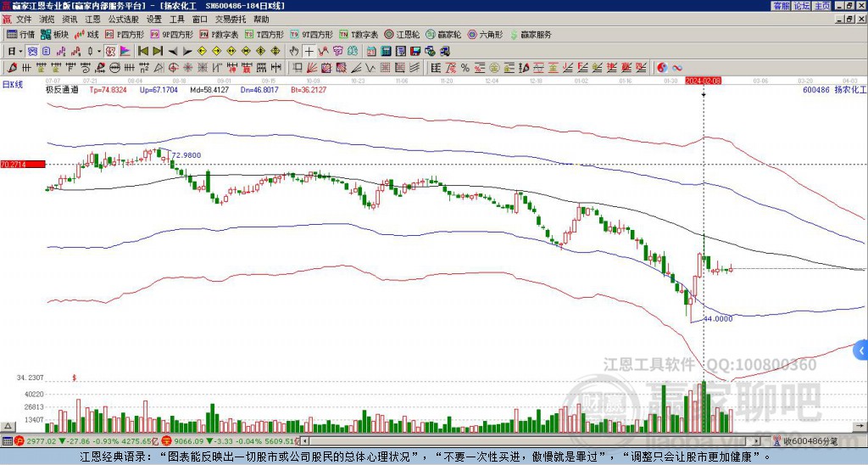This screenshot has width=868, height=465.
Task: Click the red 70.2714 price marker
Action: click(23, 164)
